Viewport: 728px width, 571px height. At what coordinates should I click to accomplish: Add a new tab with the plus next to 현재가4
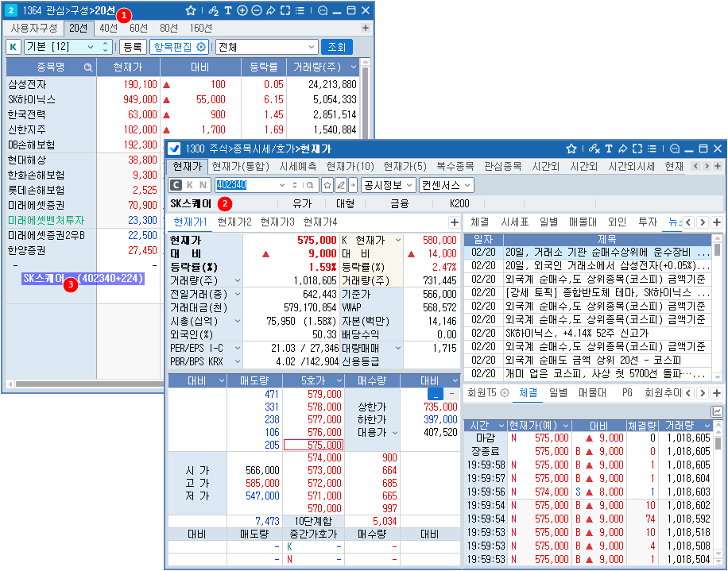[x=454, y=222]
